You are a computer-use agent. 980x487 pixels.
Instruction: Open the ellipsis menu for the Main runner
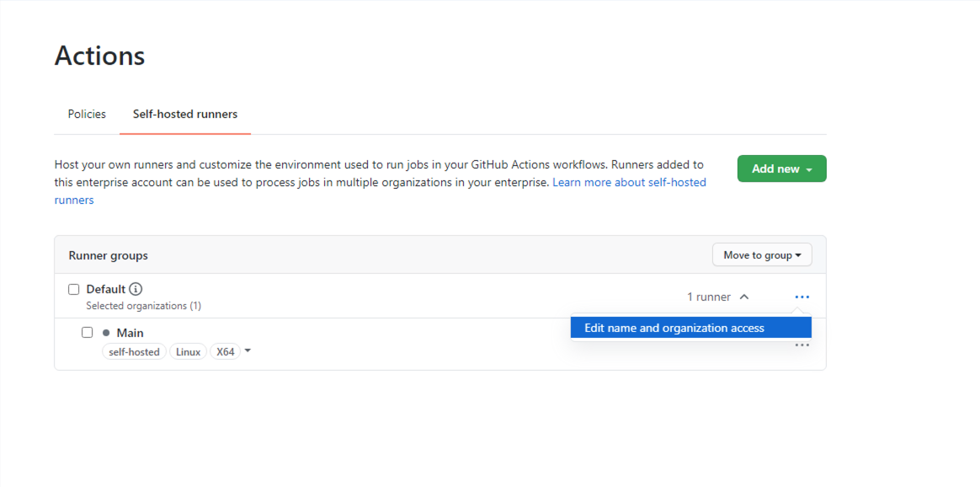802,345
